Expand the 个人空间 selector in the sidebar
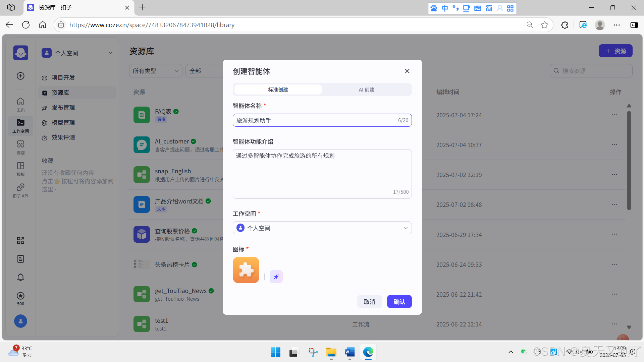This screenshot has height=362, width=644. point(77,53)
